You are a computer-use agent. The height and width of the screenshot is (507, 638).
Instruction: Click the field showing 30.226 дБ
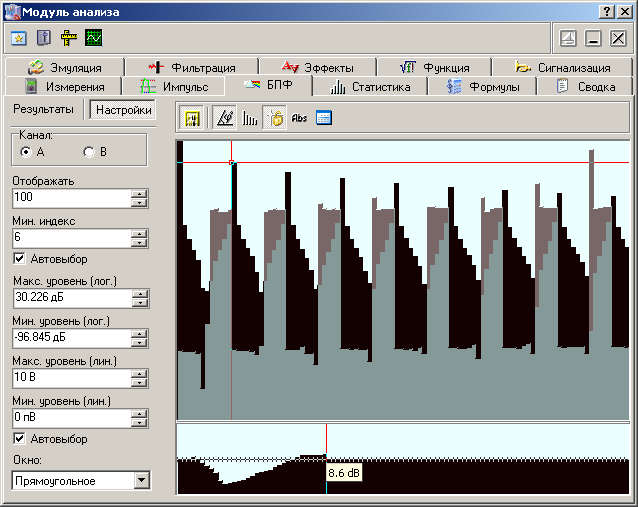click(72, 298)
